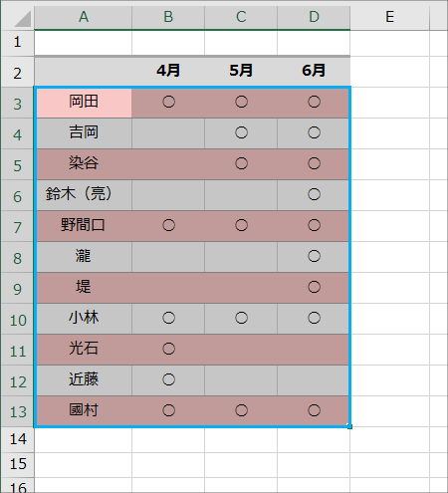Select the empty 5月 cell for 近藤
Viewport: 448px width, 493px height.
click(241, 380)
